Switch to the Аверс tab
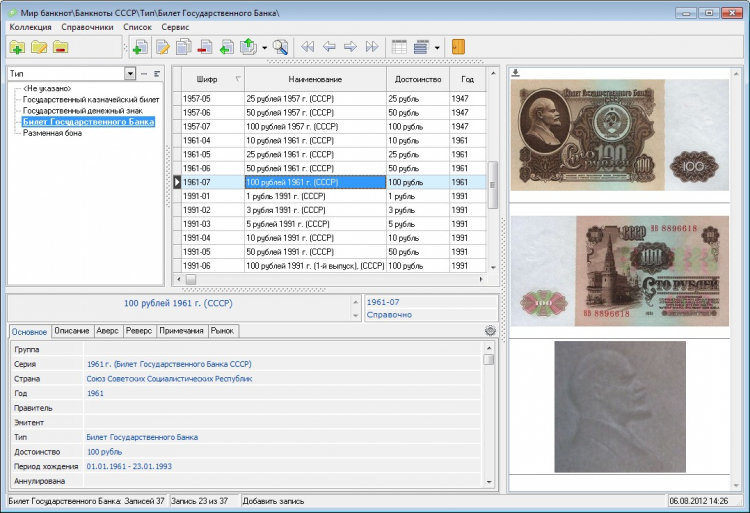750x513 pixels. pyautogui.click(x=108, y=331)
